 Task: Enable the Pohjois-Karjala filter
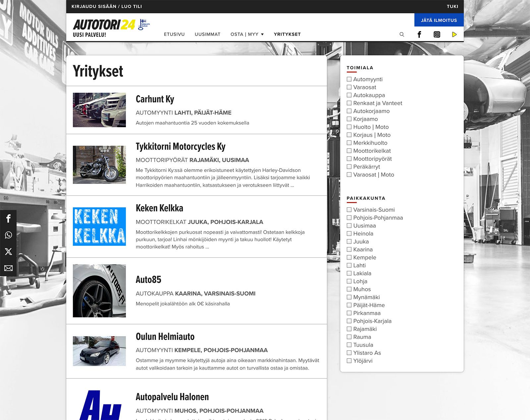(349, 321)
